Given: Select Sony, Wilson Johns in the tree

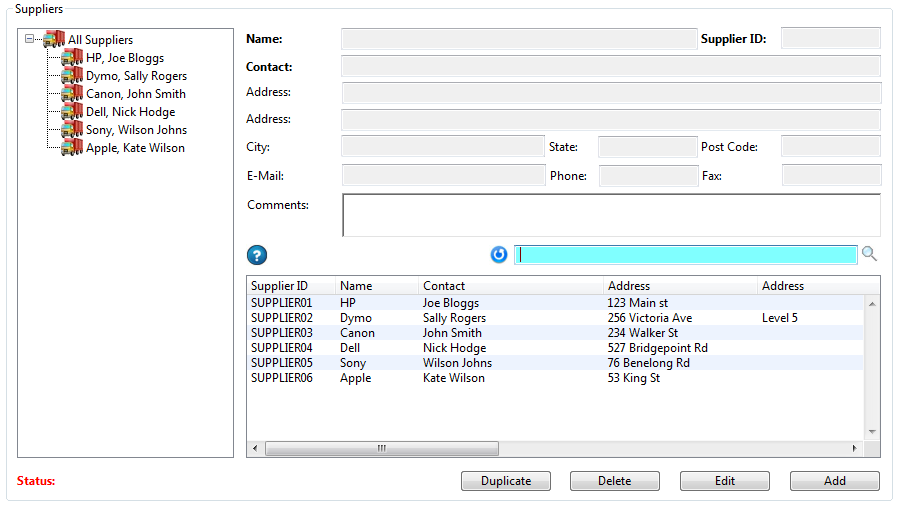Looking at the screenshot, I should coord(136,130).
